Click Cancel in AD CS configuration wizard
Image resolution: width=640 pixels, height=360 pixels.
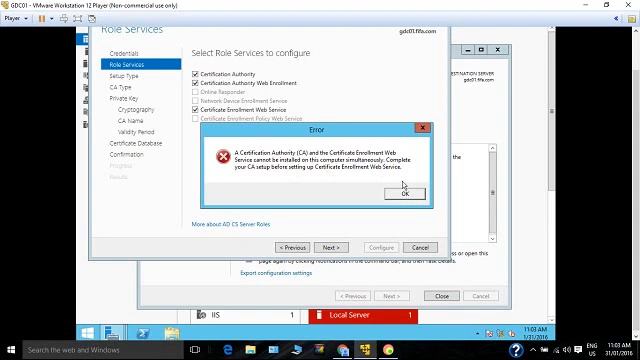[x=420, y=247]
